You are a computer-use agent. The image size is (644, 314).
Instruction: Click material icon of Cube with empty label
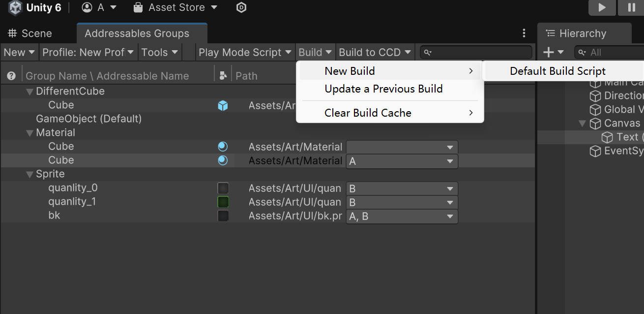click(223, 146)
